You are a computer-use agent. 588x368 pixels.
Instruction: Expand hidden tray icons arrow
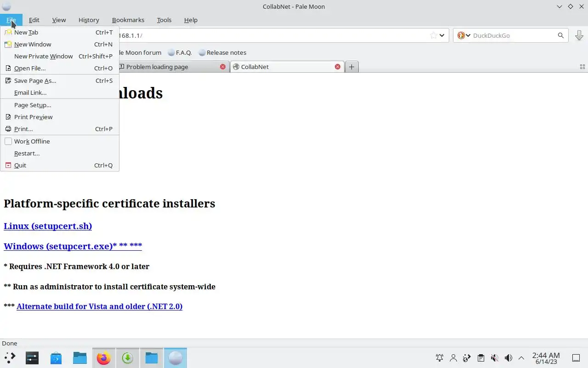[521, 358]
